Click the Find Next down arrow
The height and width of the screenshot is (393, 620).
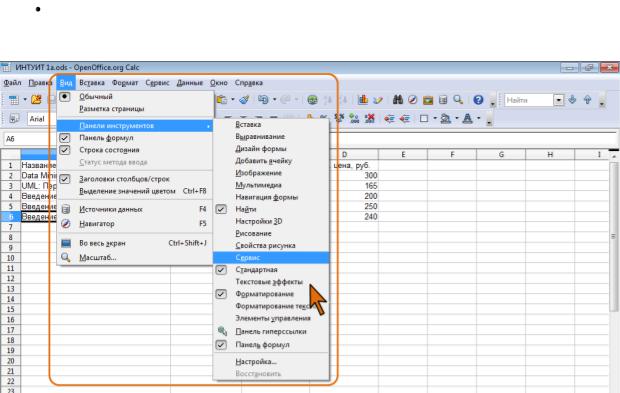click(x=572, y=100)
